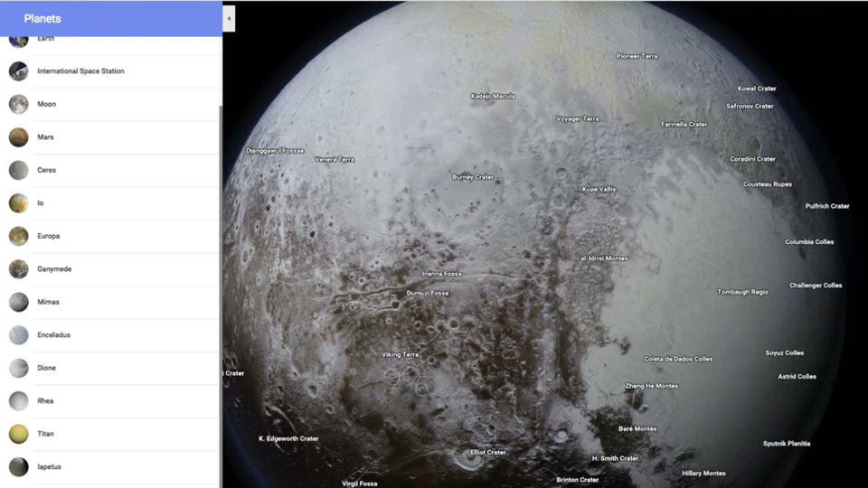The width and height of the screenshot is (868, 488).
Task: Click the Challenger Colles label
Action: (x=816, y=286)
